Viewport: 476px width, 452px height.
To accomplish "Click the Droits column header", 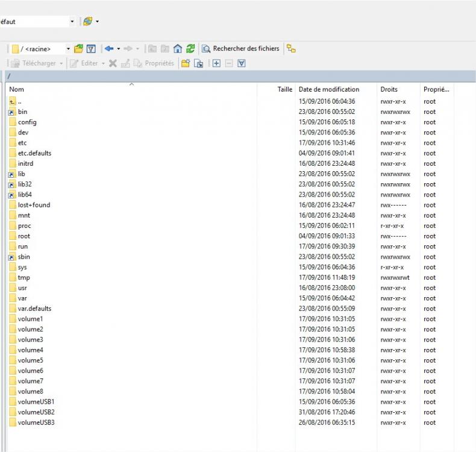I will click(x=389, y=89).
